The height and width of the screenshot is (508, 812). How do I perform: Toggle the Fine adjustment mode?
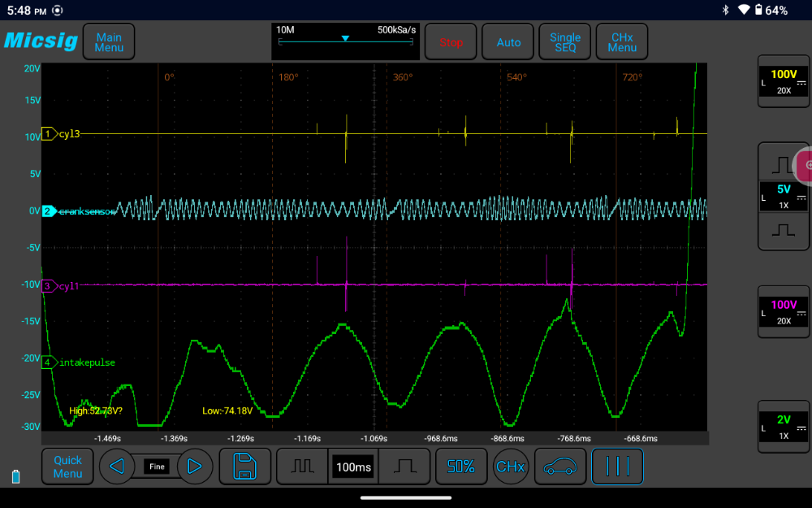(x=156, y=467)
